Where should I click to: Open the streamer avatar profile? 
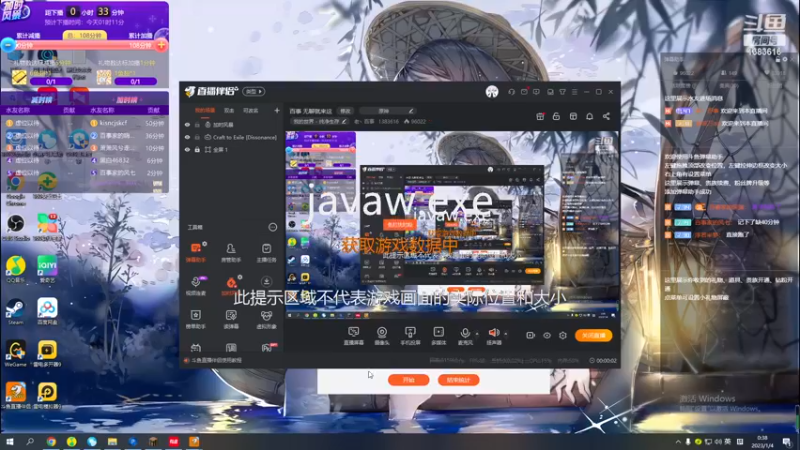492,92
